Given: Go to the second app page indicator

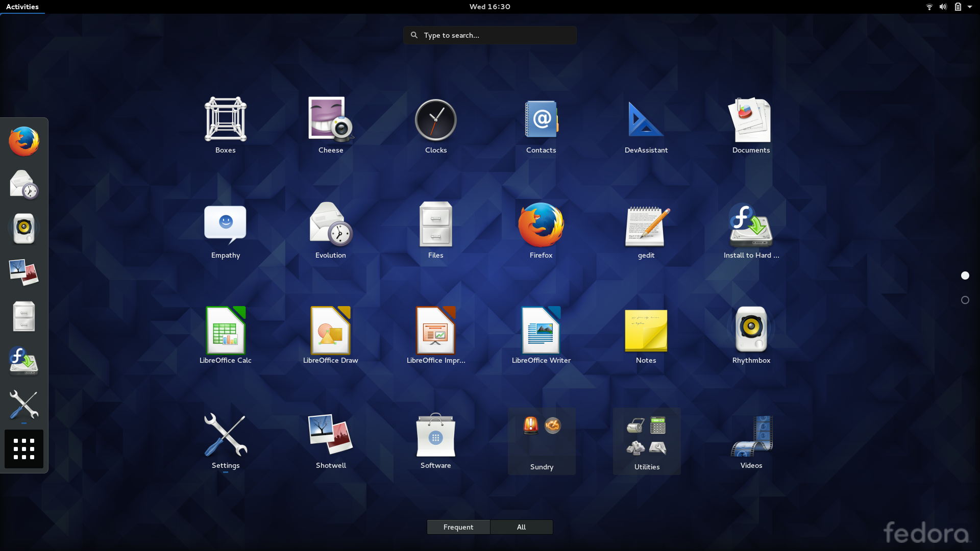Looking at the screenshot, I should (x=965, y=300).
